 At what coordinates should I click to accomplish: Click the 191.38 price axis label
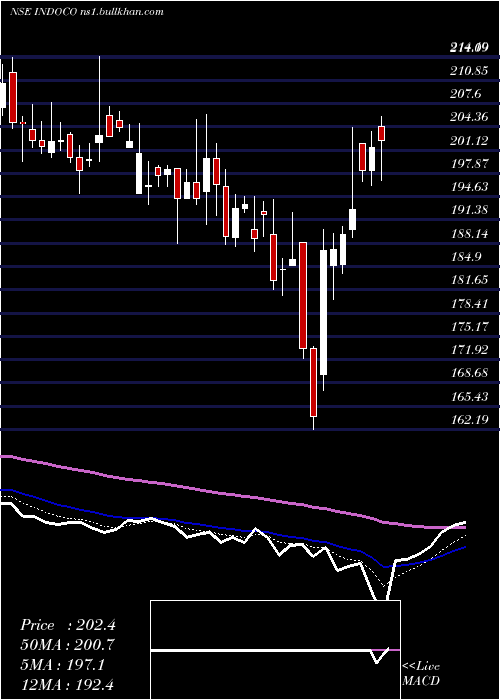[x=469, y=210]
